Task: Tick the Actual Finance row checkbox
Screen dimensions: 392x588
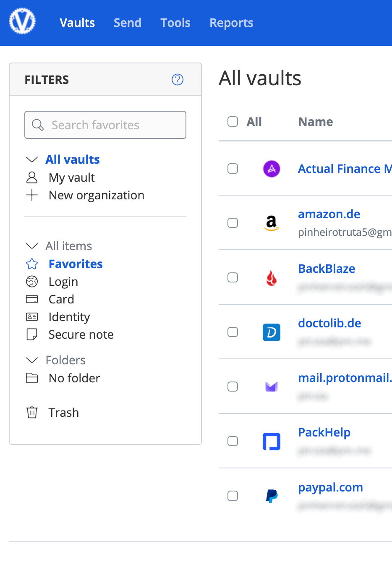Action: coord(233,169)
